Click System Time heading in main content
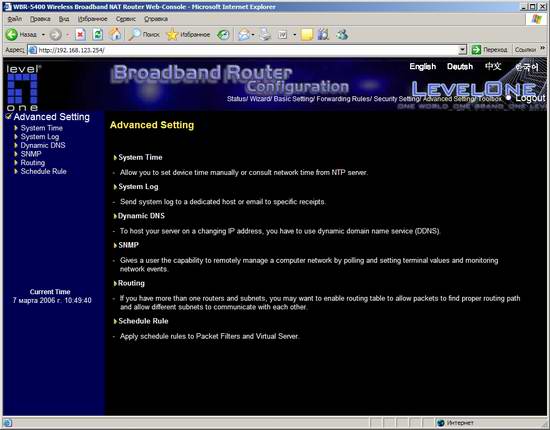This screenshot has height=430, width=550. (140, 157)
